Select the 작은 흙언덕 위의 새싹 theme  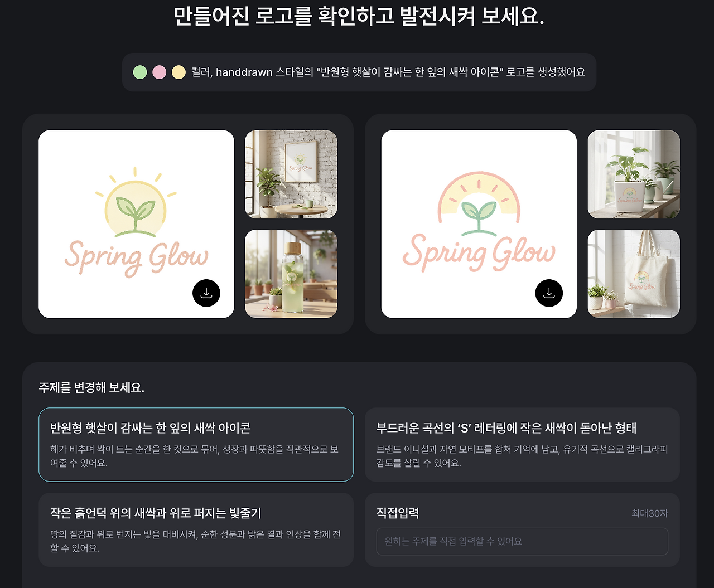pos(196,529)
